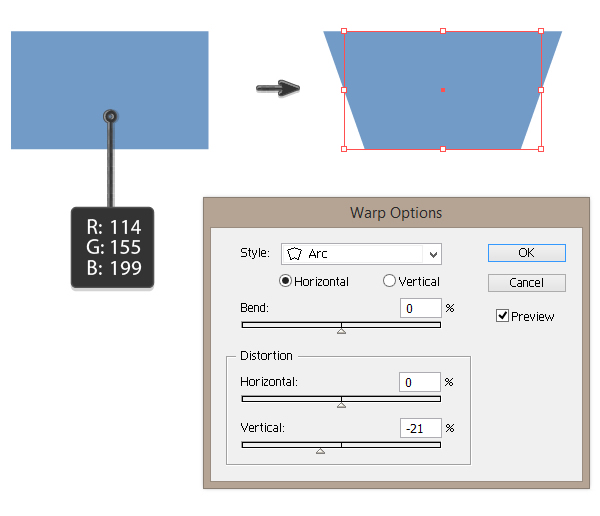This screenshot has height=516, width=600.
Task: Click the RGB color values callout
Action: [x=112, y=248]
